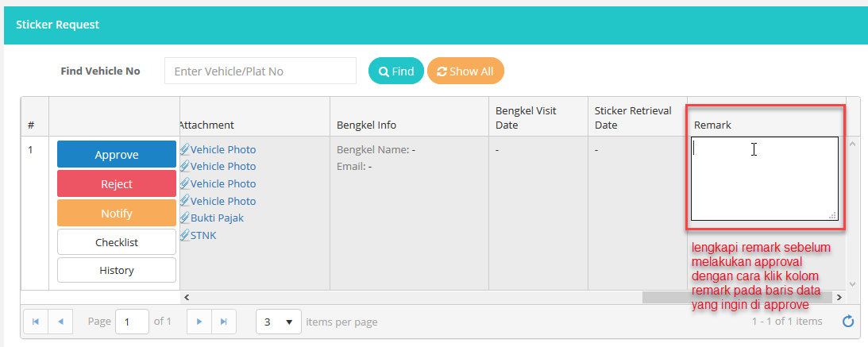Open the Checklist for row 1
The width and height of the screenshot is (868, 347).
point(117,242)
